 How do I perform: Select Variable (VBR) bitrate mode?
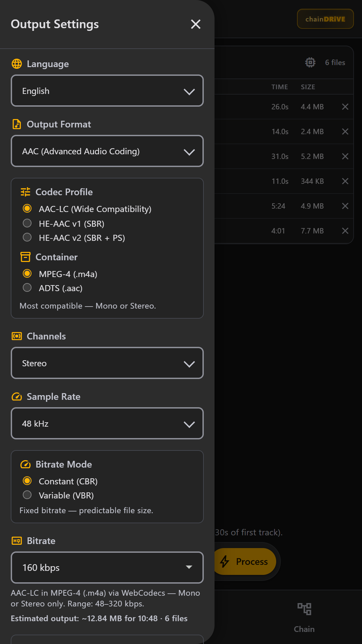27,495
